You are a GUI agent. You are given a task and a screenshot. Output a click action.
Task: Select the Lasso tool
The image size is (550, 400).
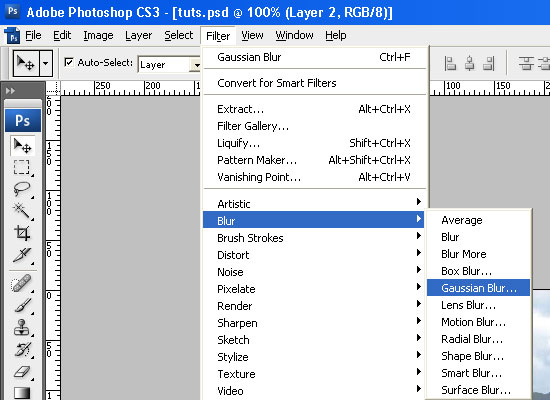click(22, 189)
